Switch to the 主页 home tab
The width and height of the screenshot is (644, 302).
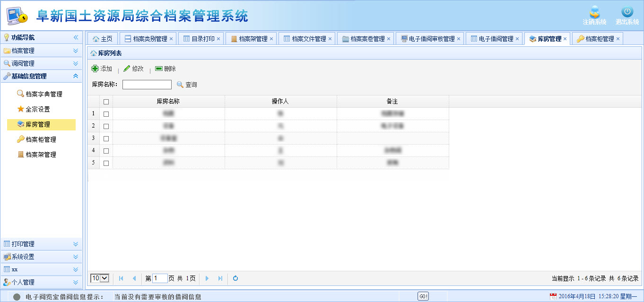coord(102,39)
